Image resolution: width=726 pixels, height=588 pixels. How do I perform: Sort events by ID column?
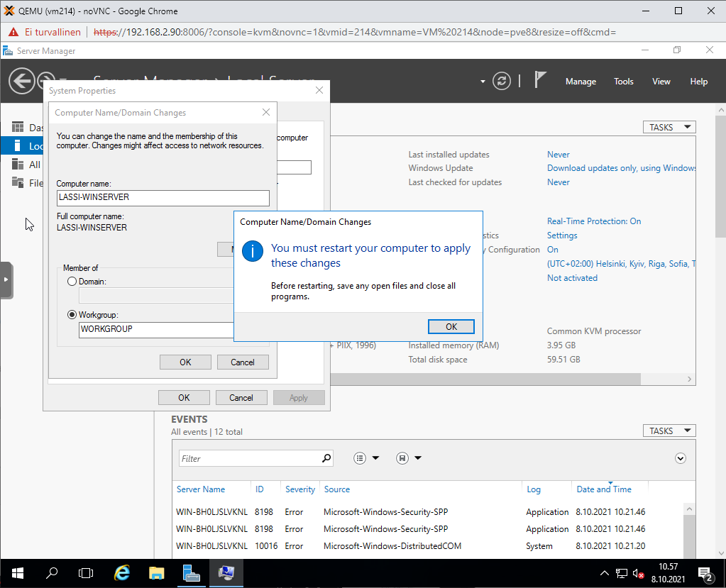259,489
